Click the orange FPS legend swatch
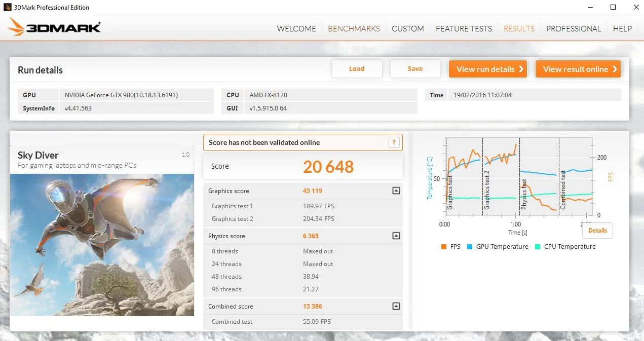644x341 pixels. click(444, 247)
